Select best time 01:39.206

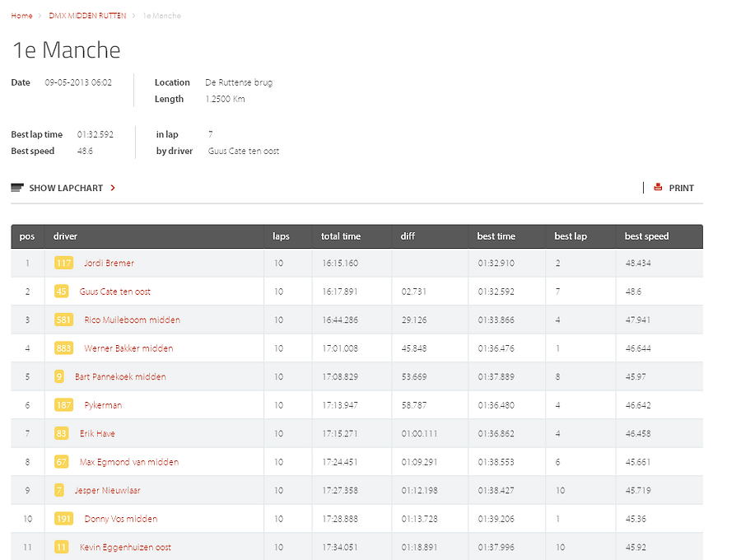point(496,519)
